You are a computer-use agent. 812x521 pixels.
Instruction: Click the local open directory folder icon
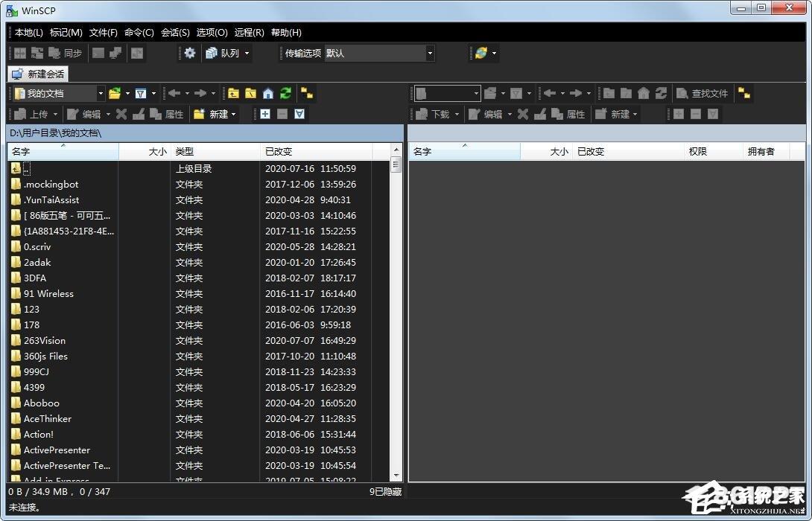pos(115,93)
